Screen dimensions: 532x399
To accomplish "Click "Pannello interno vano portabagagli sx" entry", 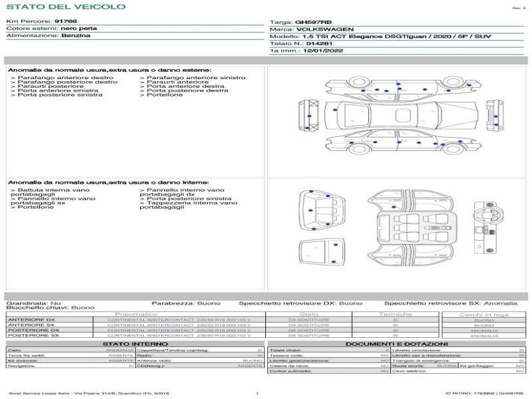I will (53, 201).
